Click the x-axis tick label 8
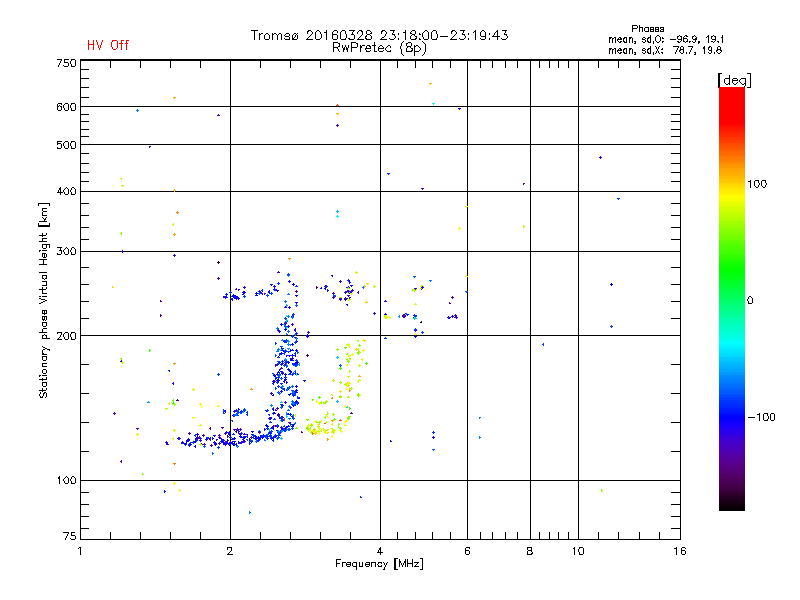 [530, 551]
